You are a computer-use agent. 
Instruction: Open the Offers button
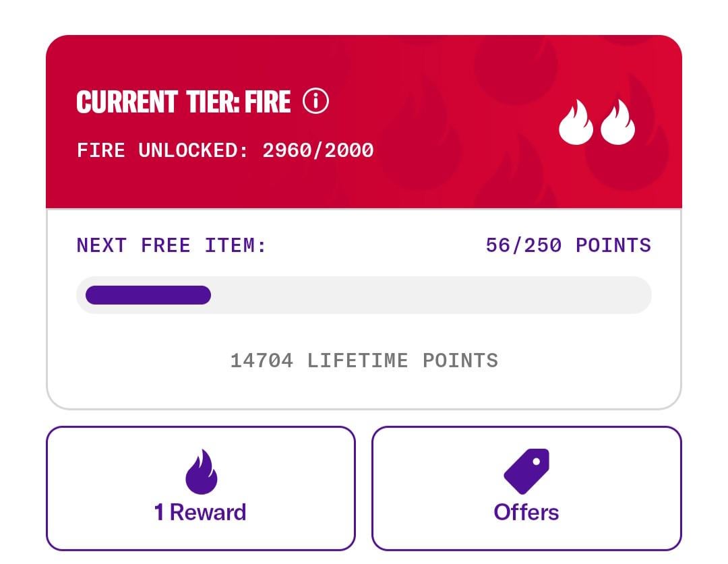[526, 489]
